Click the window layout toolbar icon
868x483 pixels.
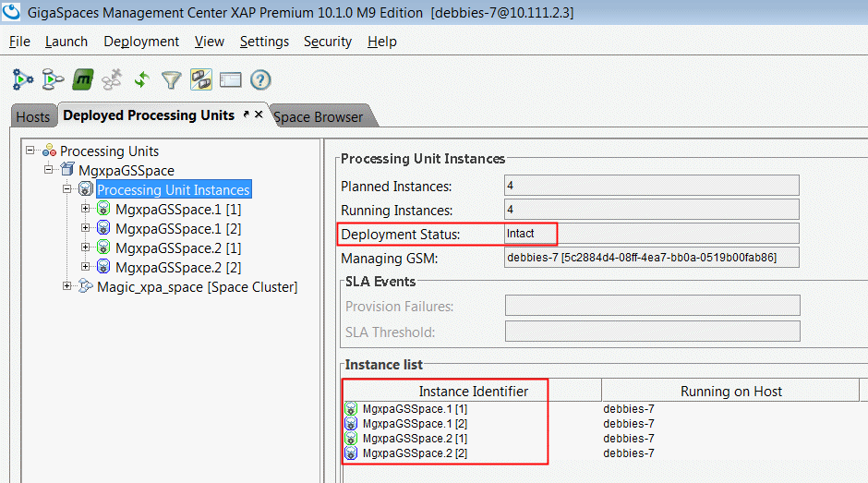230,80
